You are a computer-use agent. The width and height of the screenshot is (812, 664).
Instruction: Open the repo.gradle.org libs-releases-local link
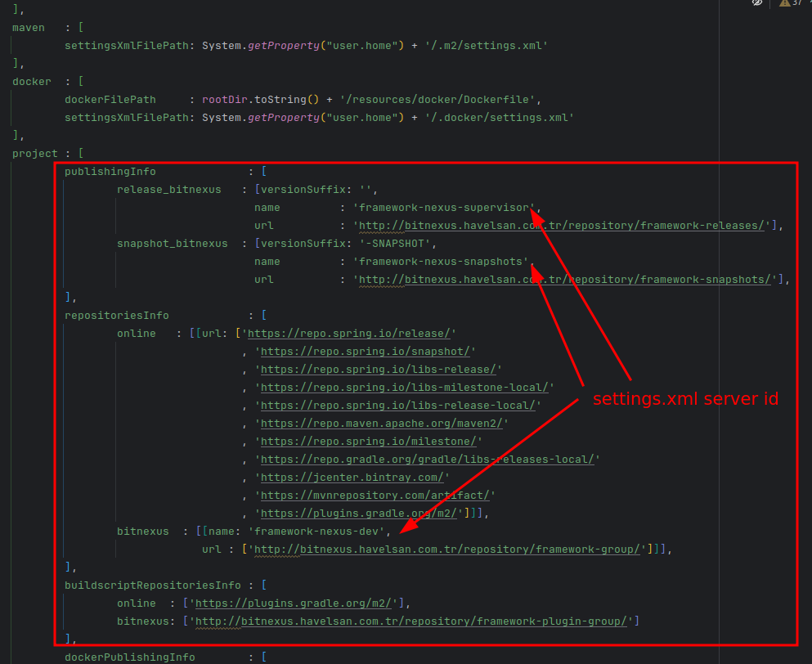pyautogui.click(x=428, y=460)
